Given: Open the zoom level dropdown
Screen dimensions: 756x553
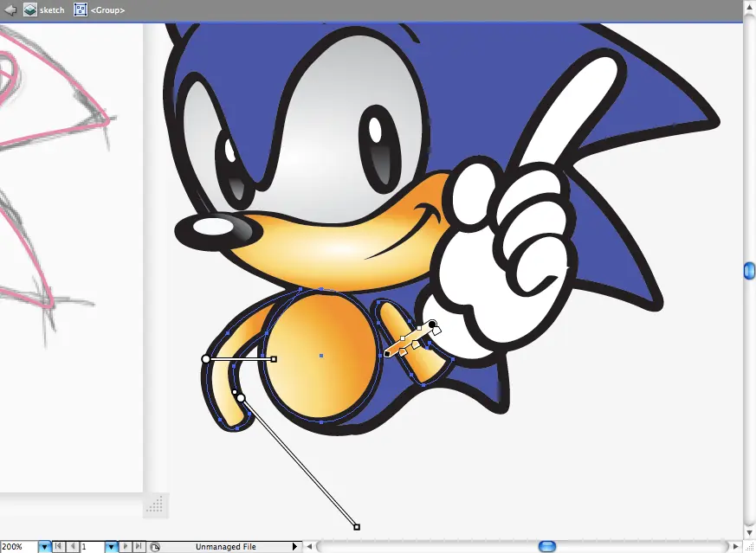Looking at the screenshot, I should tap(44, 547).
